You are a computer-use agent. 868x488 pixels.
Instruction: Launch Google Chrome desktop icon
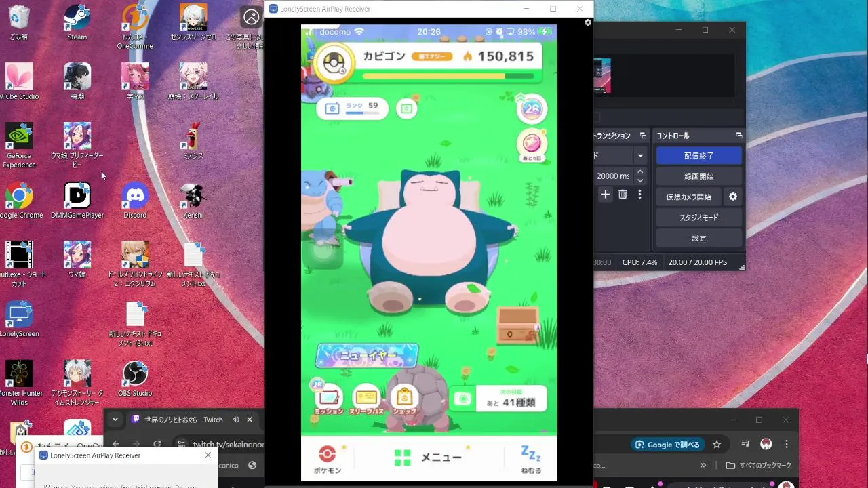[19, 200]
